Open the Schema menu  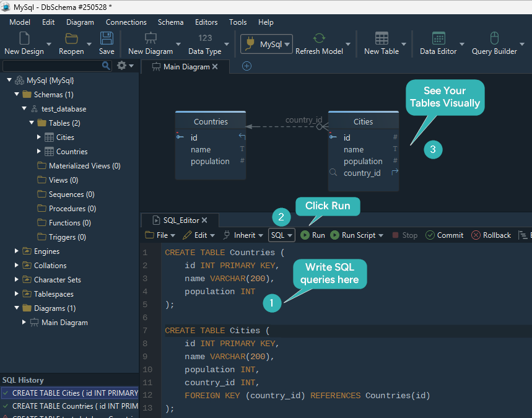(x=171, y=22)
